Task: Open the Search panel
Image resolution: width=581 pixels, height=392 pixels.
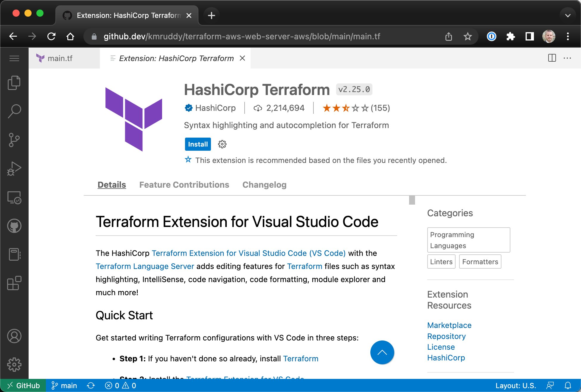Action: [x=14, y=111]
